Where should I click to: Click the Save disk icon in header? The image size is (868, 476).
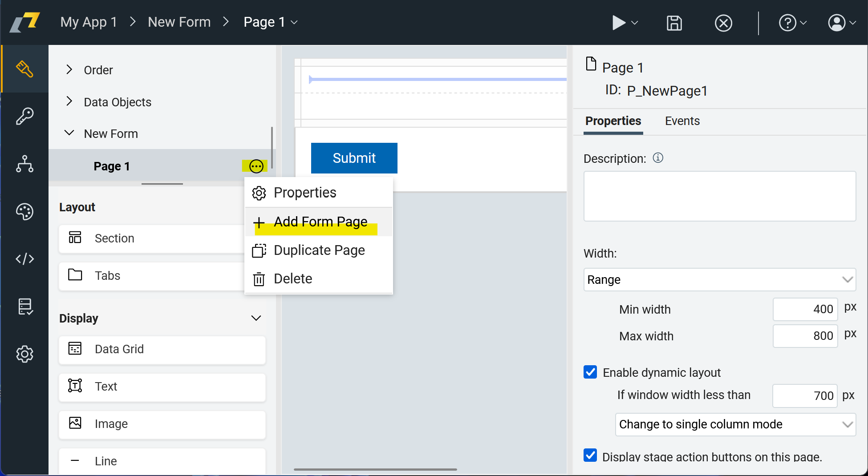[x=674, y=23]
